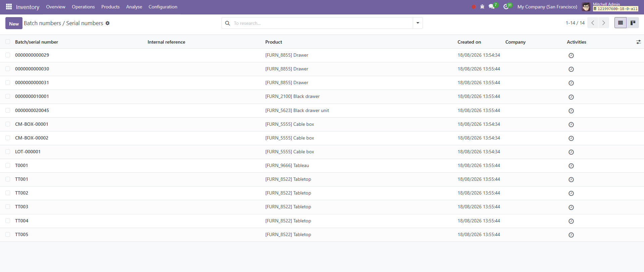Click activity clock for 0000000000029
This screenshot has width=644, height=272.
pyautogui.click(x=571, y=55)
